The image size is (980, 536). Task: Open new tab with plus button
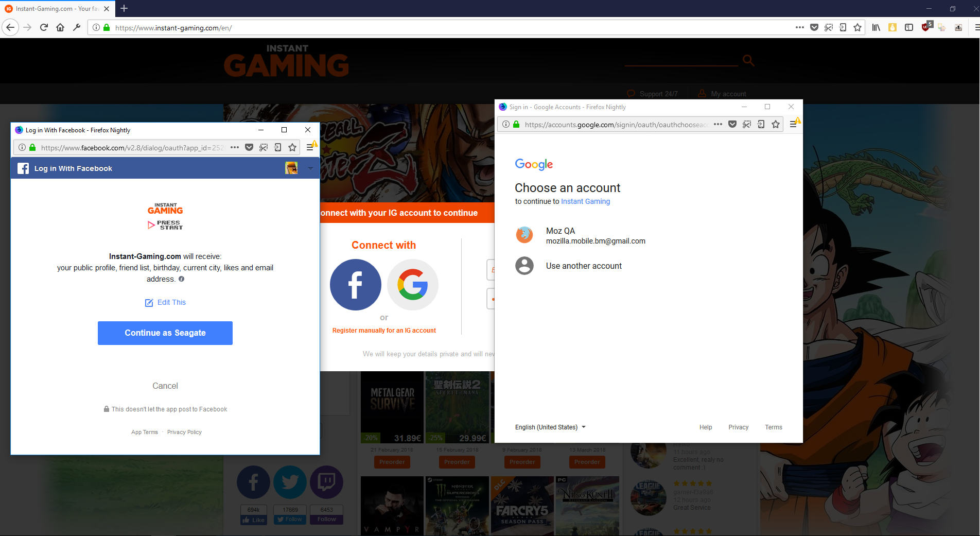pos(124,8)
